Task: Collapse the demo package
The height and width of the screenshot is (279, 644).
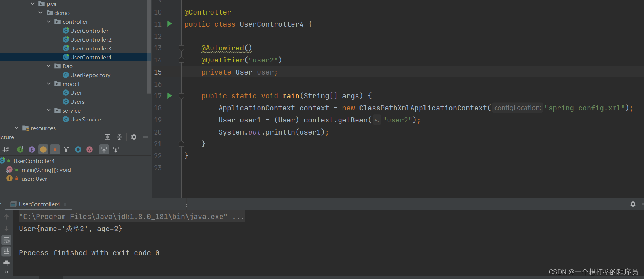Action: (x=40, y=13)
